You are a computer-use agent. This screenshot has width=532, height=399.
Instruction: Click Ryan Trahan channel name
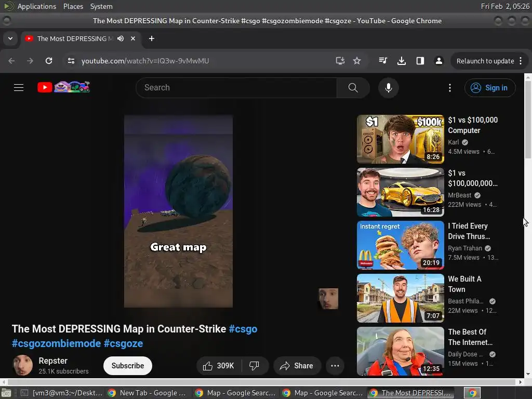click(x=465, y=248)
